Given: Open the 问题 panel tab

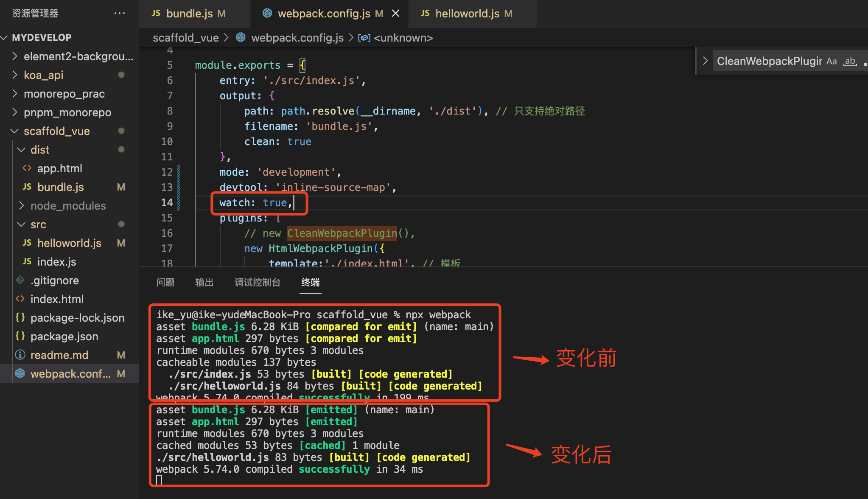Looking at the screenshot, I should pos(165,282).
